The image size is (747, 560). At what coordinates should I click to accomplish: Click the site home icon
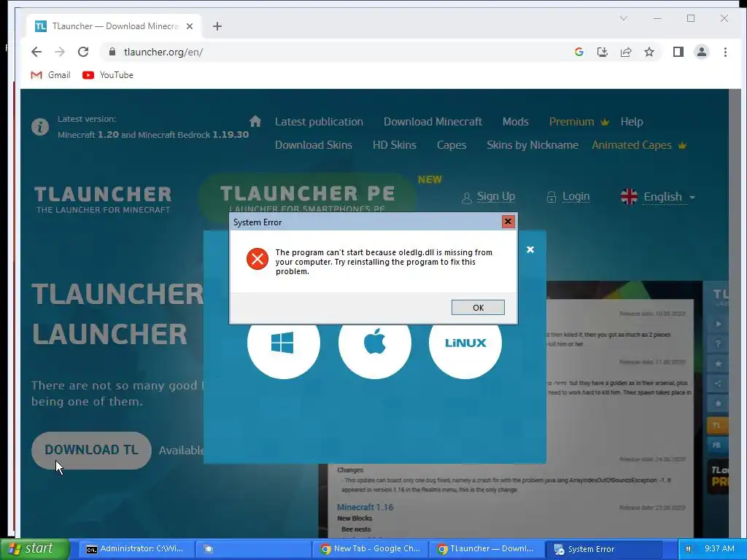tap(255, 121)
